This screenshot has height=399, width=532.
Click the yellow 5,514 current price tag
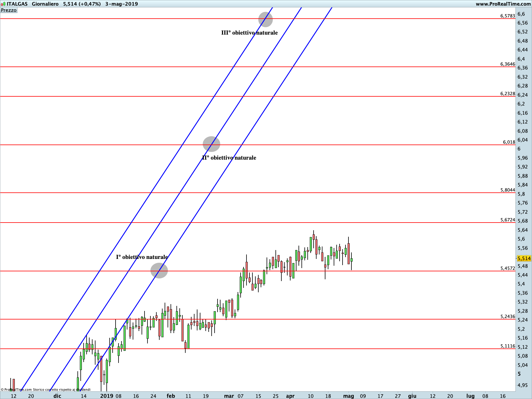524,258
